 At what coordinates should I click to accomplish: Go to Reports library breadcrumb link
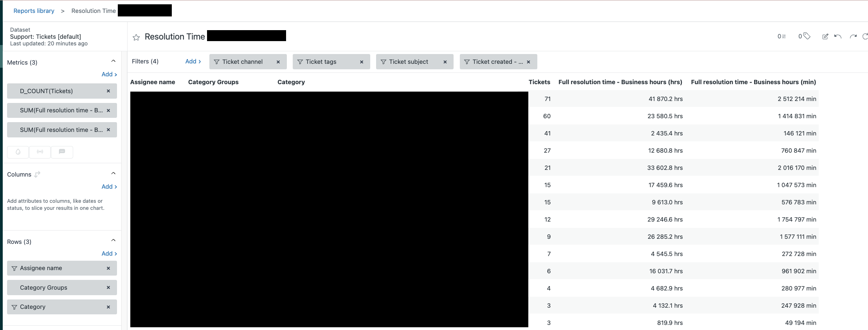pyautogui.click(x=34, y=11)
